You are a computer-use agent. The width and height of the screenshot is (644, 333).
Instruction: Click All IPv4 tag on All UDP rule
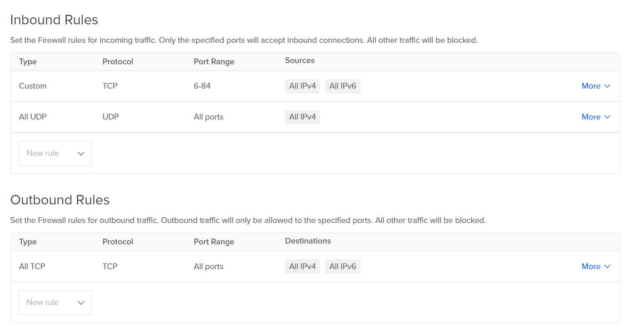click(302, 117)
